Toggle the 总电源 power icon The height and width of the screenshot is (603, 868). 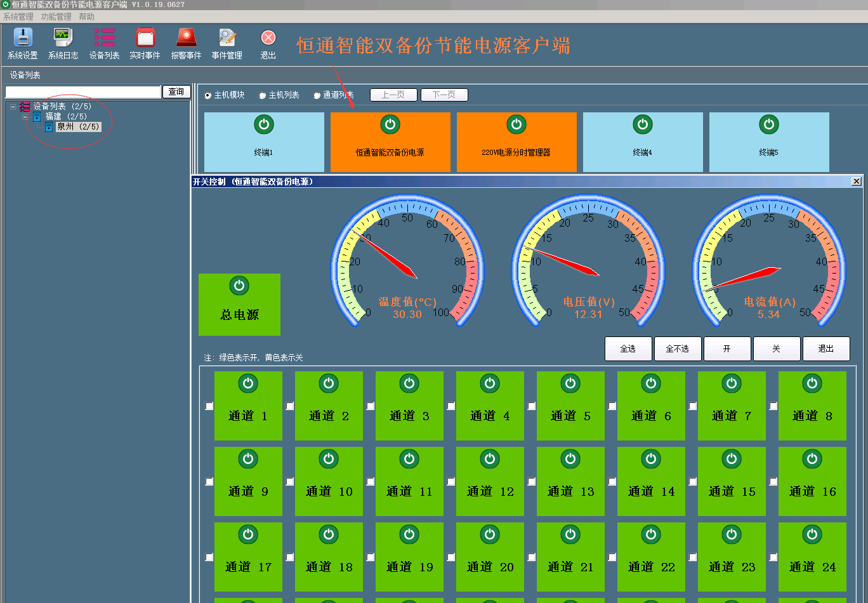point(239,286)
